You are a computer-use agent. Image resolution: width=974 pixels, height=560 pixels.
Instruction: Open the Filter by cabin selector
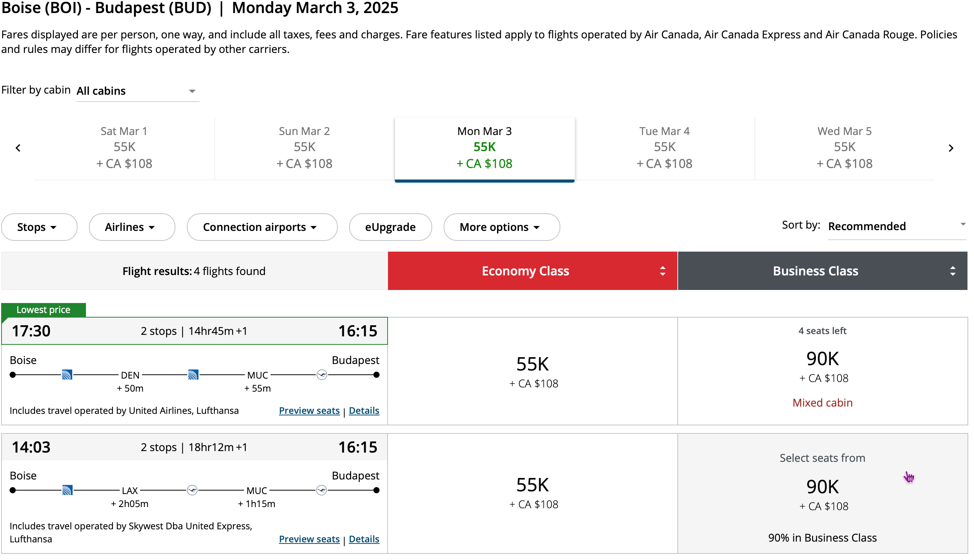[x=137, y=91]
